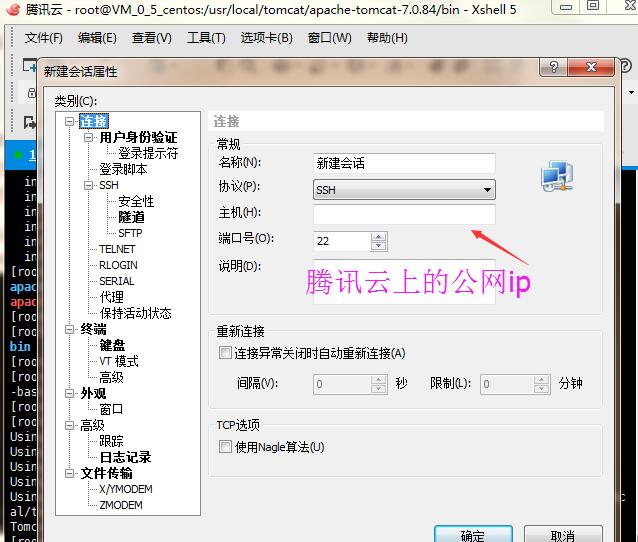Collapse the 用户身份验证 tree node
The image size is (638, 542).
coord(88,138)
